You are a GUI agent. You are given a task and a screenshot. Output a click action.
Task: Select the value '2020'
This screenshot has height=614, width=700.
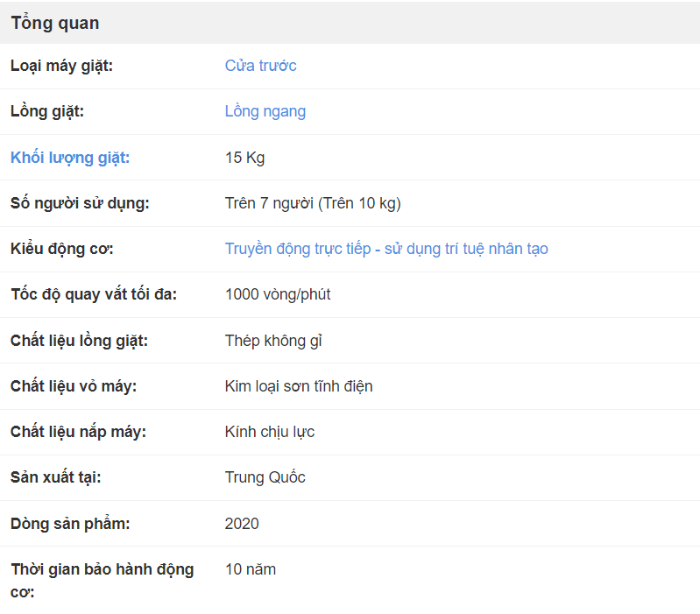pos(242,524)
